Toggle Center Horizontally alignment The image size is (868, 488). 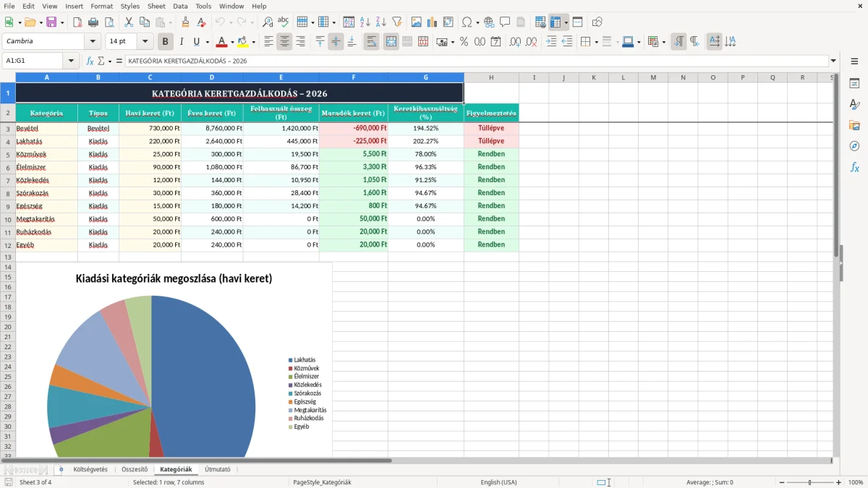tap(285, 42)
